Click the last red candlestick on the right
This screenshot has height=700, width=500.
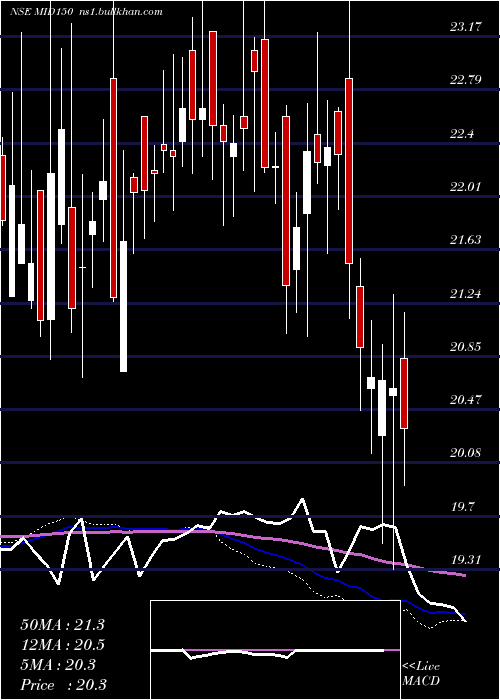(404, 393)
